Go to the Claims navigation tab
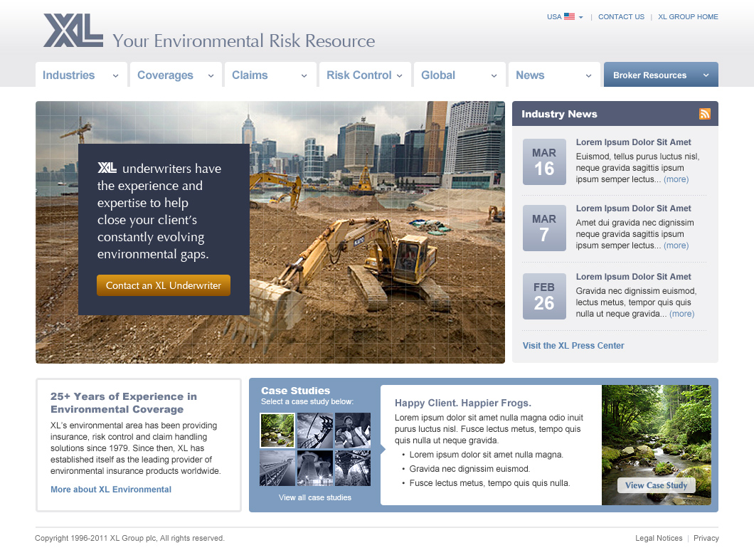754x560 pixels. (x=271, y=75)
